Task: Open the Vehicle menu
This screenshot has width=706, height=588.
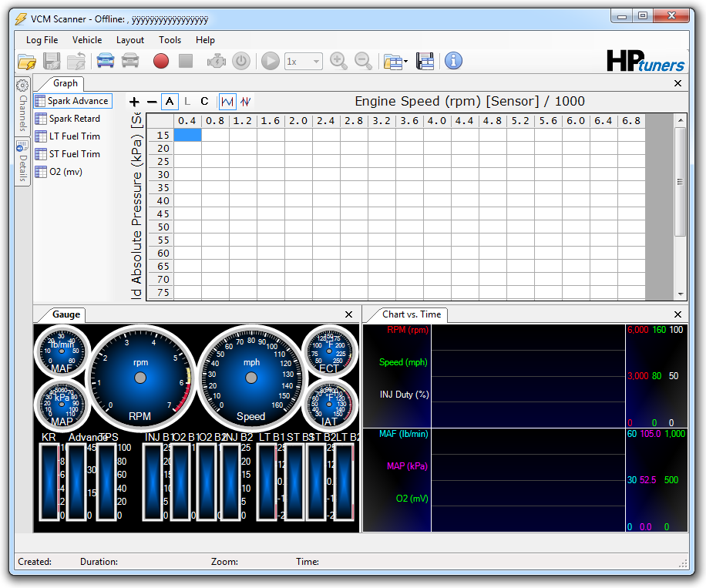Action: click(x=87, y=40)
